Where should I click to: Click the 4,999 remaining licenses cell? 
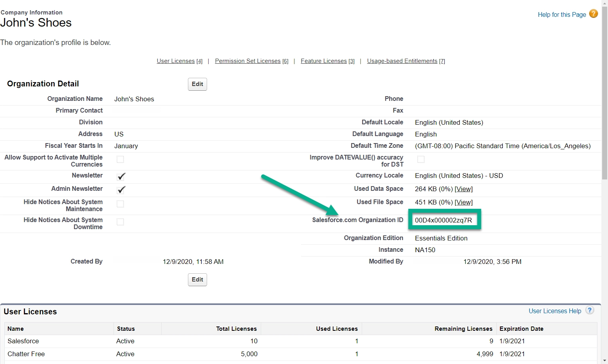click(x=485, y=354)
